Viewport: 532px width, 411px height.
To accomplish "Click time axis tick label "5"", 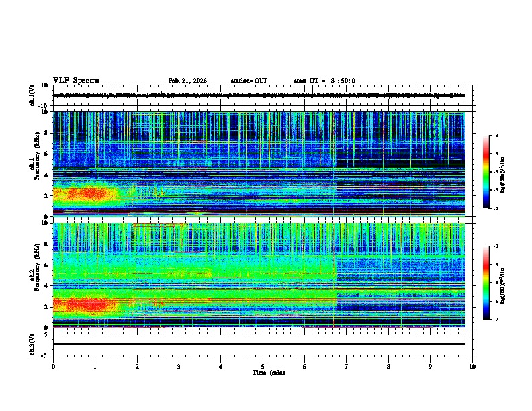I will tap(263, 367).
